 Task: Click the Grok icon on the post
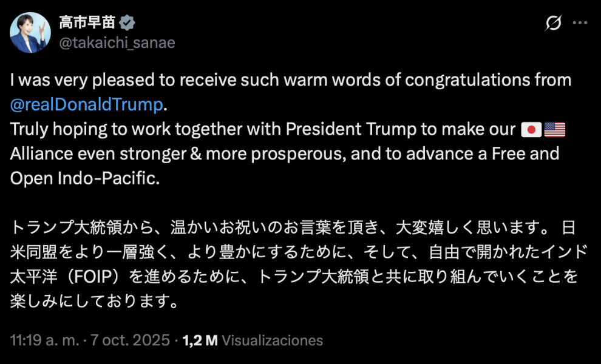[x=553, y=24]
